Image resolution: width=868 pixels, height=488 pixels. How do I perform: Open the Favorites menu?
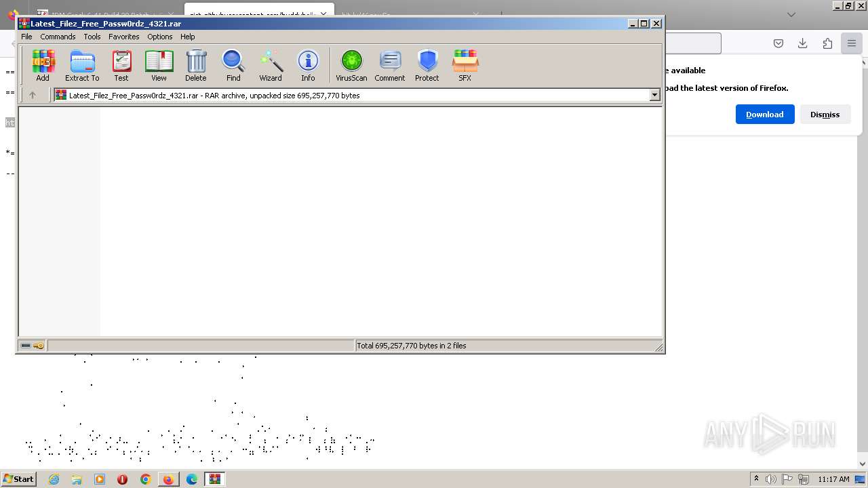click(x=124, y=37)
